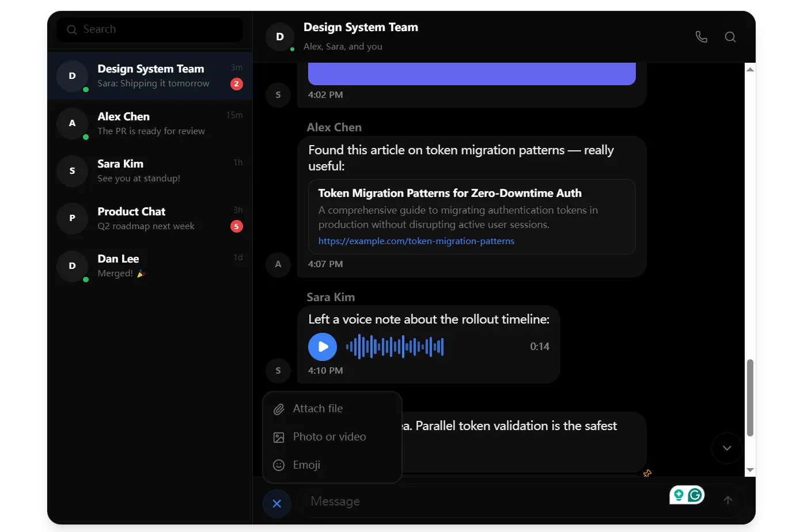Open the token migration patterns link
800x532 pixels.
(x=416, y=241)
